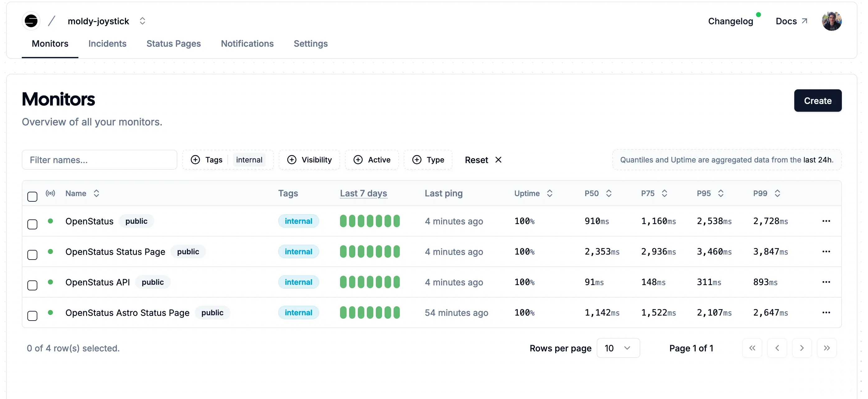Open the Notifications tab

pos(247,44)
